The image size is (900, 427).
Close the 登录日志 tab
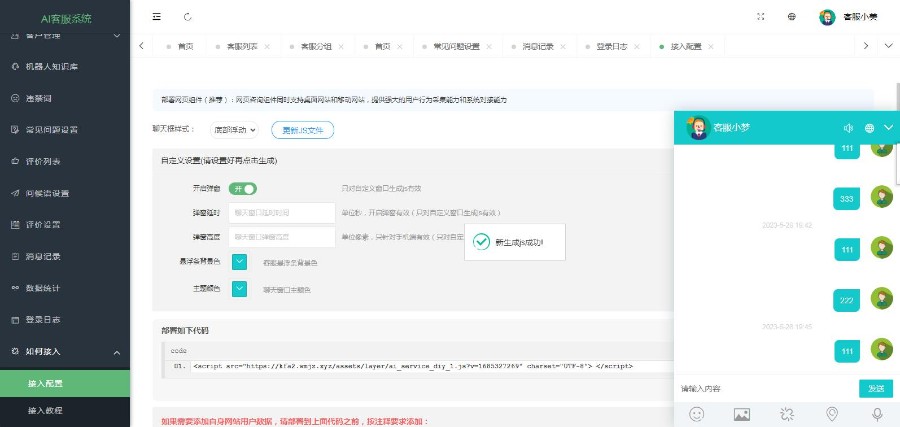point(637,46)
